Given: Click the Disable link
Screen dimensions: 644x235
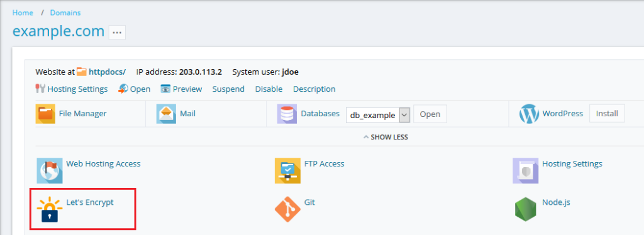Looking at the screenshot, I should 269,89.
